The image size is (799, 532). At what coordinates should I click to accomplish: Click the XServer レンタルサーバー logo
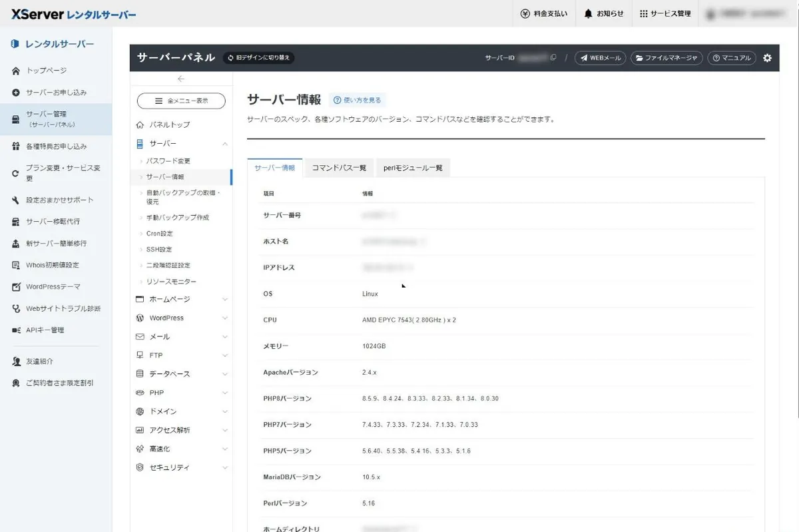tap(74, 14)
